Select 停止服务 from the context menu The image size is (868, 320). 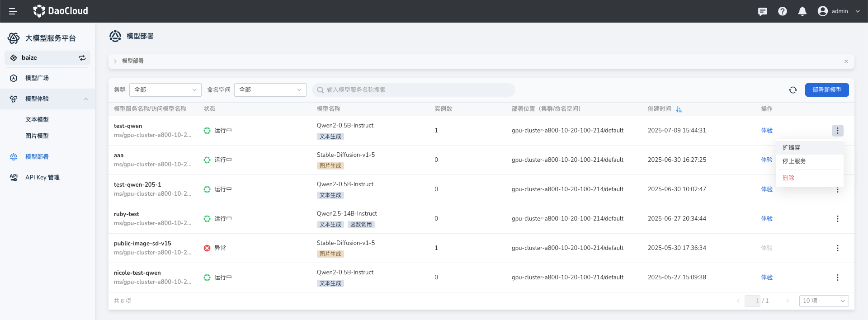[794, 161]
